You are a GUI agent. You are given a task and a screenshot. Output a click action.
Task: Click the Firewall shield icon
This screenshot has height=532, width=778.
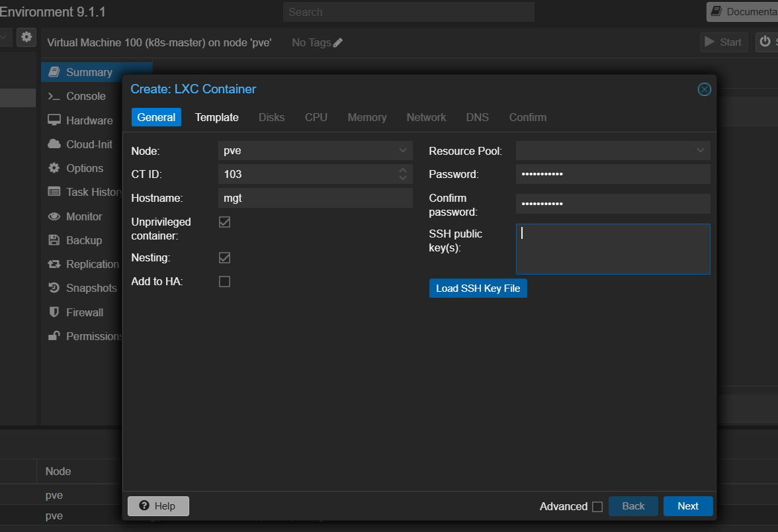click(x=54, y=312)
